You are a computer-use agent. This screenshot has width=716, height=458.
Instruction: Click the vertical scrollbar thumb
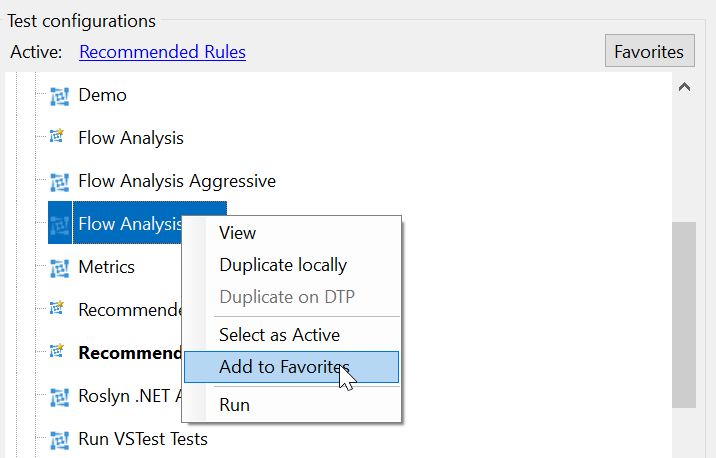coord(684,315)
